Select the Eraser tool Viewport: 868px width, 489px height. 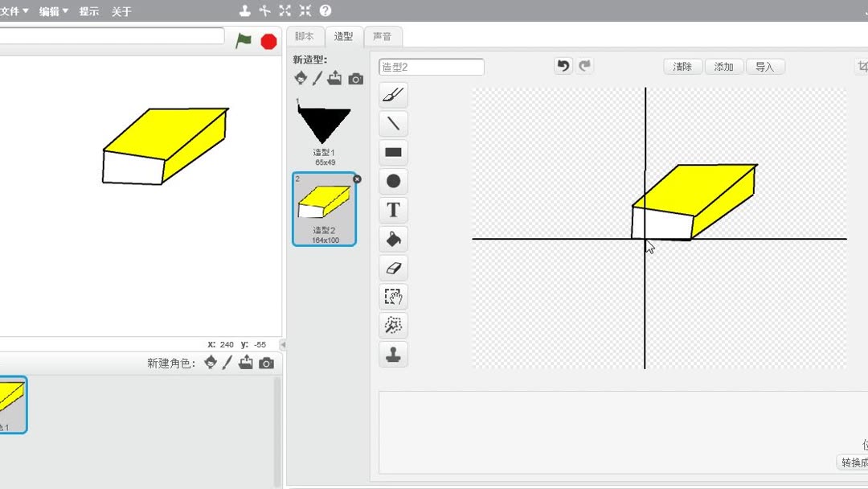click(393, 268)
